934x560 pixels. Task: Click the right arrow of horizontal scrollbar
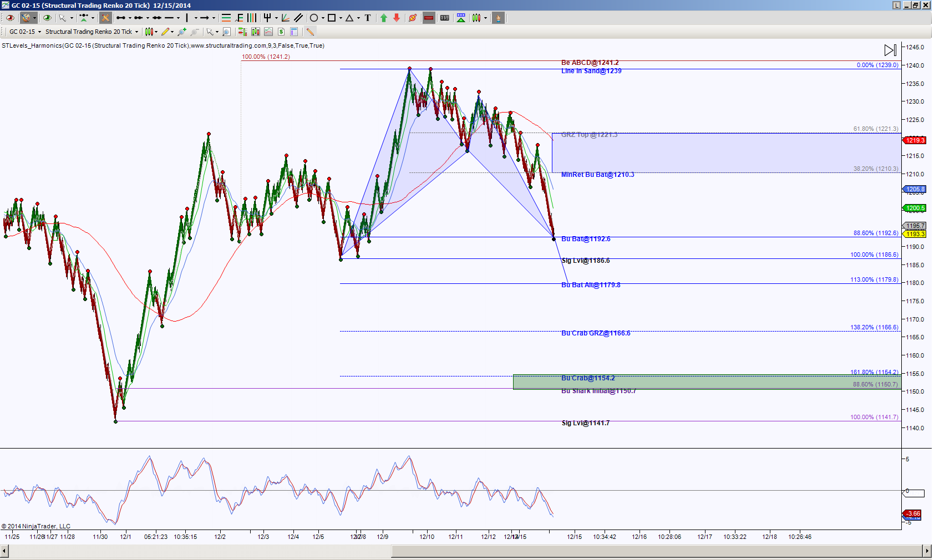click(x=927, y=551)
